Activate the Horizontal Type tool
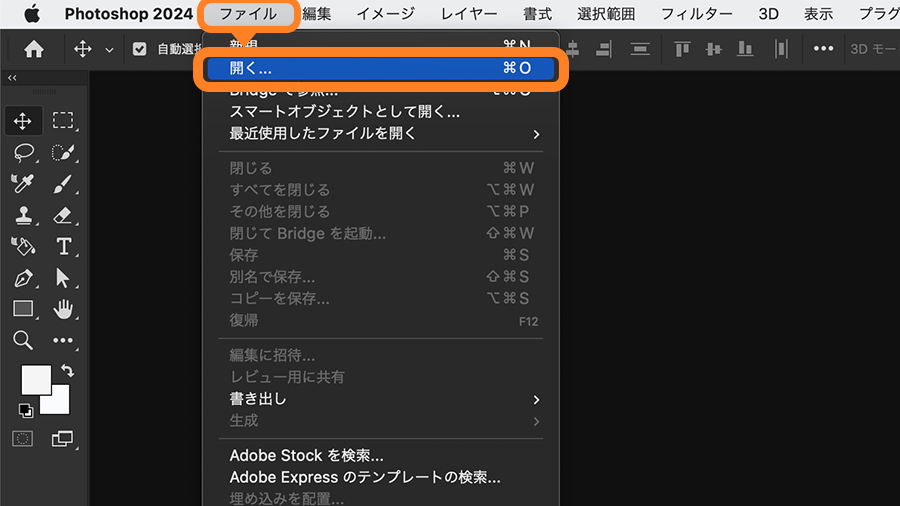 pos(63,246)
